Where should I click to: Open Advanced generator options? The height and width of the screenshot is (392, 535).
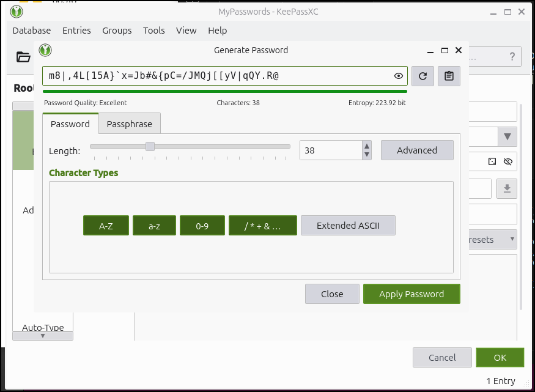[x=417, y=150]
